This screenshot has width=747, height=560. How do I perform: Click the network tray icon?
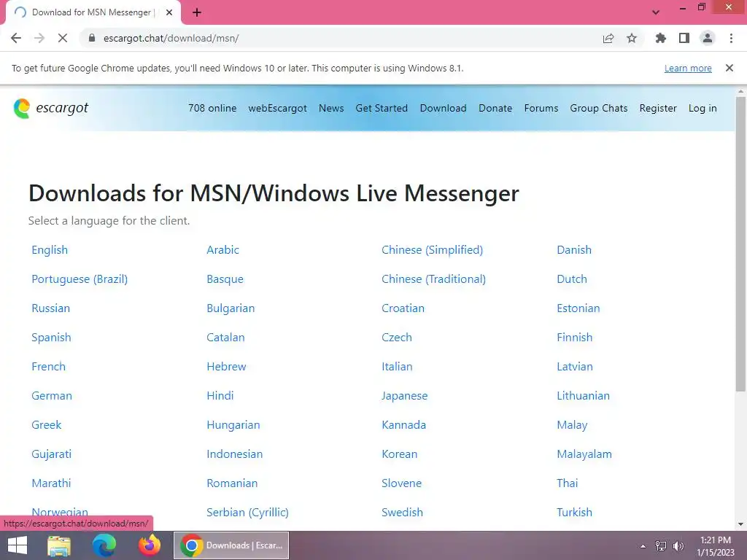click(660, 546)
